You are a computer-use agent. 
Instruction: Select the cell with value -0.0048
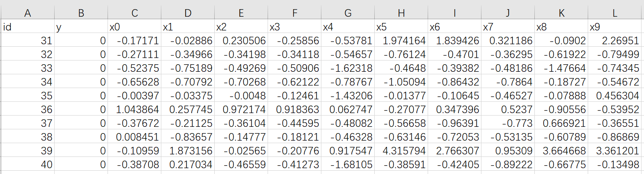(x=241, y=96)
